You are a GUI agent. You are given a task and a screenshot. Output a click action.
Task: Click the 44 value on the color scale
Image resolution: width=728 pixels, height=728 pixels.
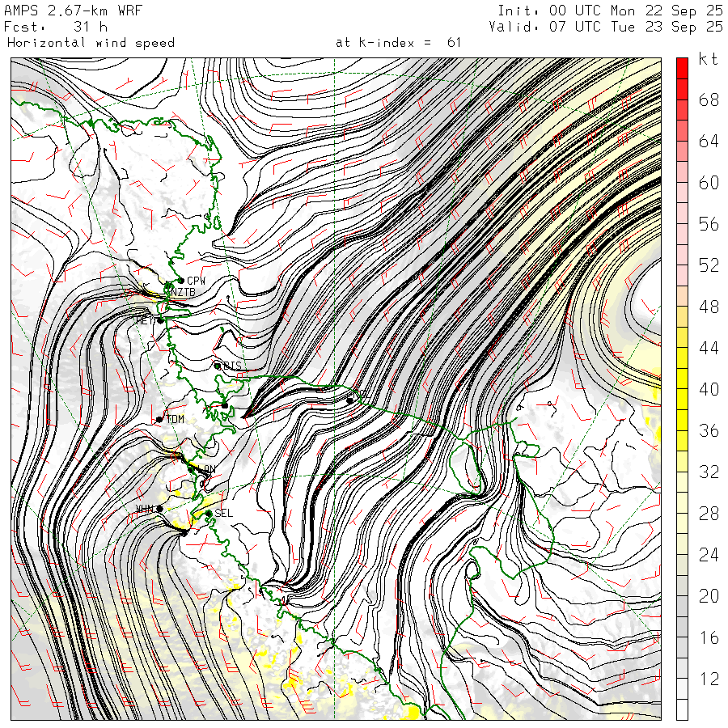coord(709,348)
